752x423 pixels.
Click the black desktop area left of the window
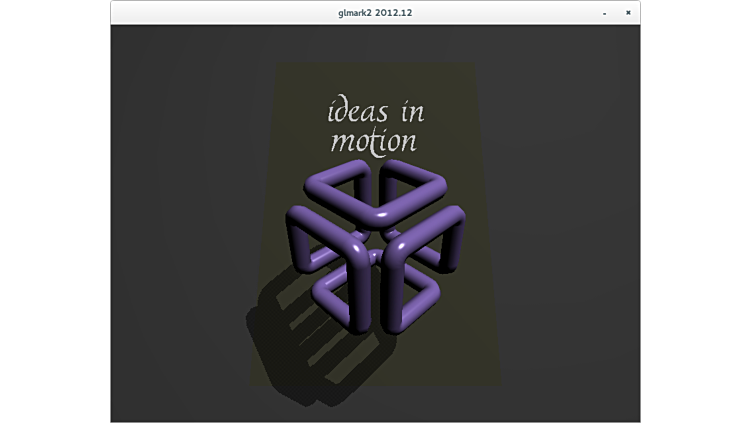(55, 211)
